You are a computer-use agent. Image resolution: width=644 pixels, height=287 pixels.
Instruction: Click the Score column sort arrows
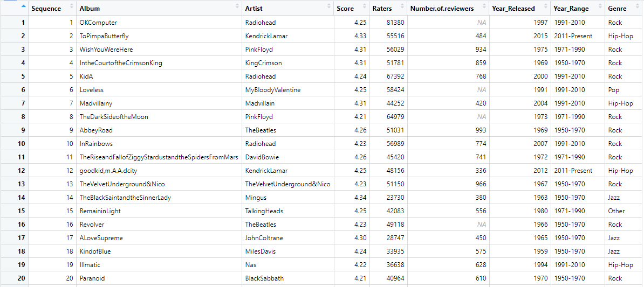tap(364, 6)
